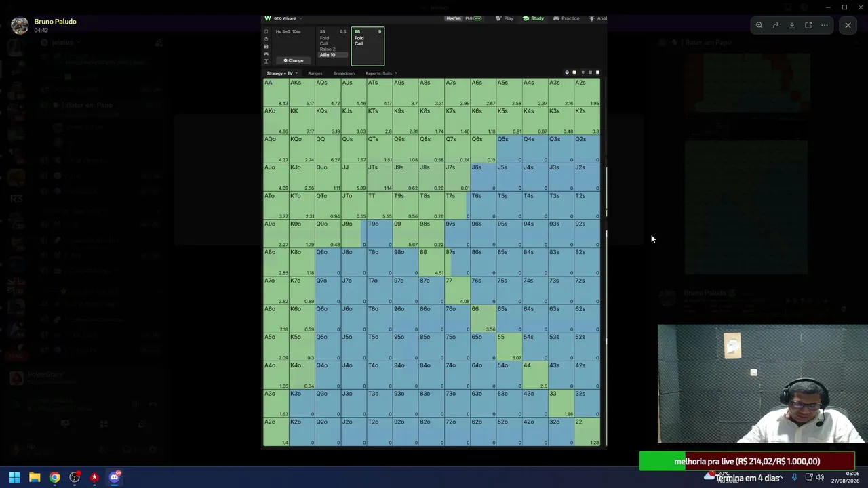Click the grid layout icon above matrix
Screen dimensions: 868x488
[x=590, y=73]
